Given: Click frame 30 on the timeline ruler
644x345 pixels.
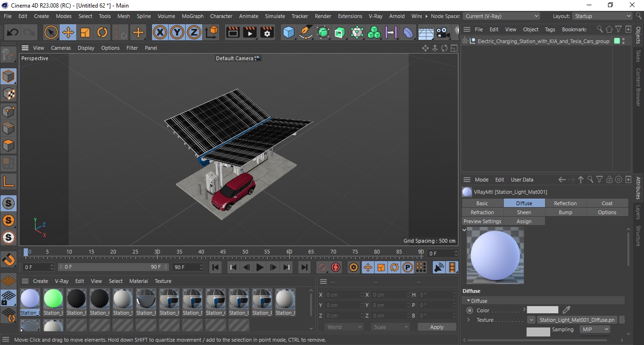Looking at the screenshot, I should [157, 253].
